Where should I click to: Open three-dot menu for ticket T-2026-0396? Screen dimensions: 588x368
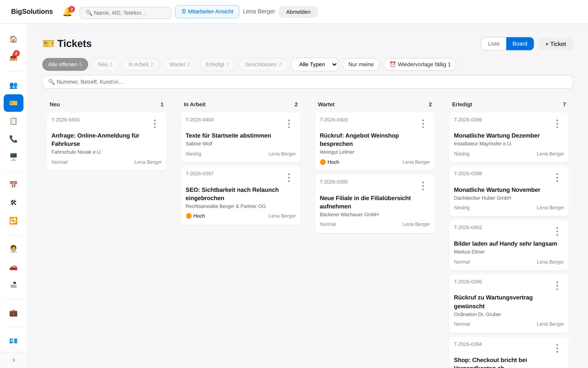click(x=557, y=286)
